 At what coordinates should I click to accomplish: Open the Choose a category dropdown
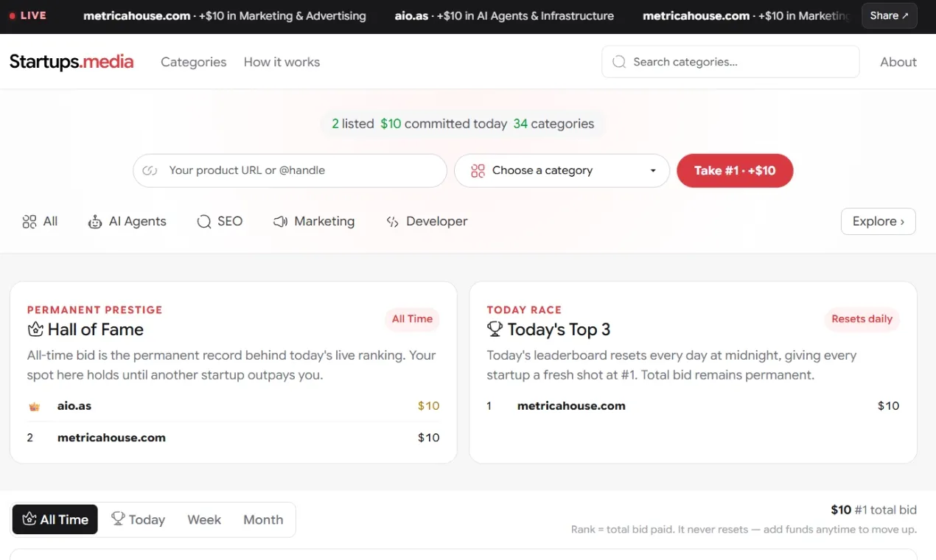562,170
